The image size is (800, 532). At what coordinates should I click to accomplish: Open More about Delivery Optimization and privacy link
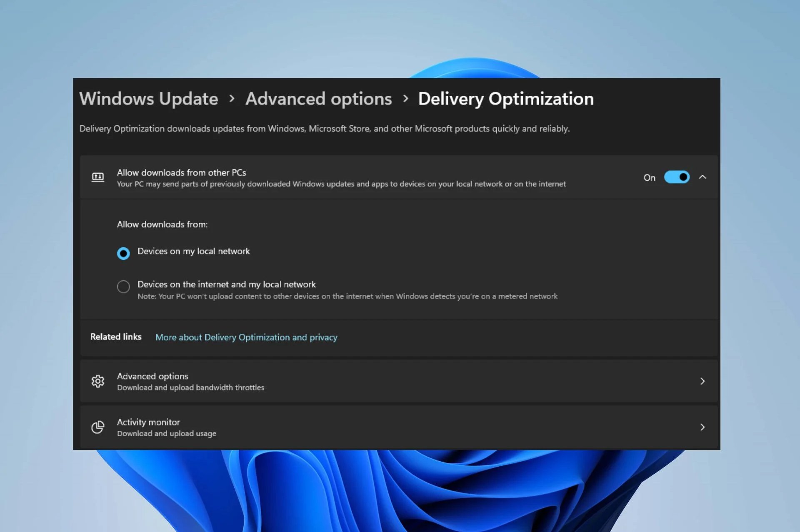tap(246, 337)
